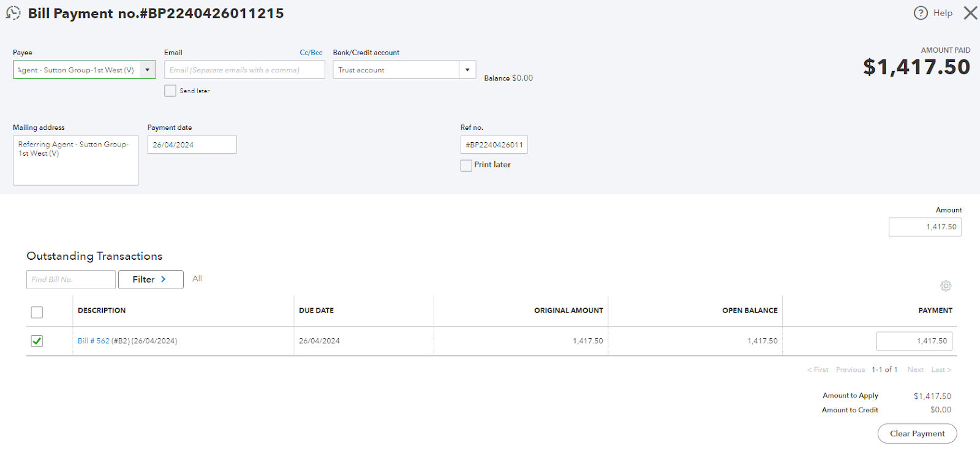Close the Bill Payment window
980x454 pixels.
coord(970,13)
